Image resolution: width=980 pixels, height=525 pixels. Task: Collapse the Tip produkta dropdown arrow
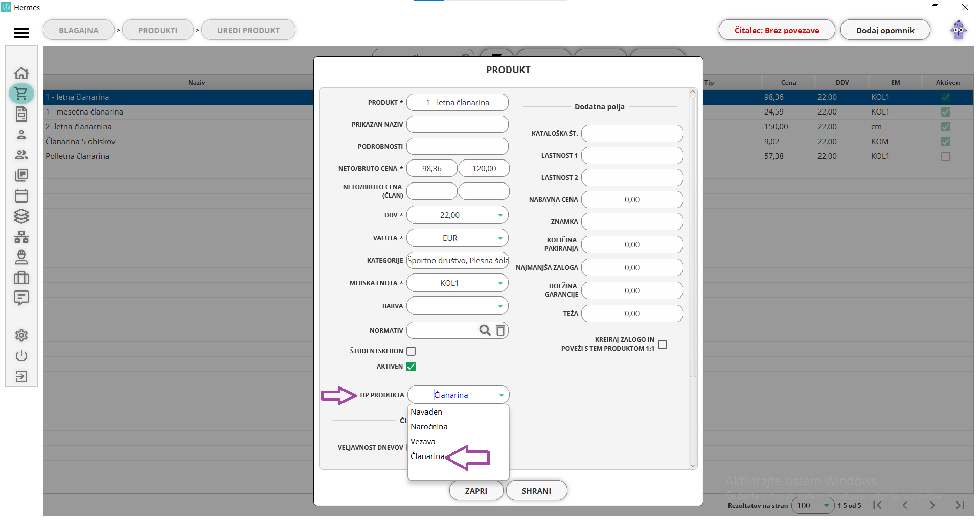(x=502, y=395)
